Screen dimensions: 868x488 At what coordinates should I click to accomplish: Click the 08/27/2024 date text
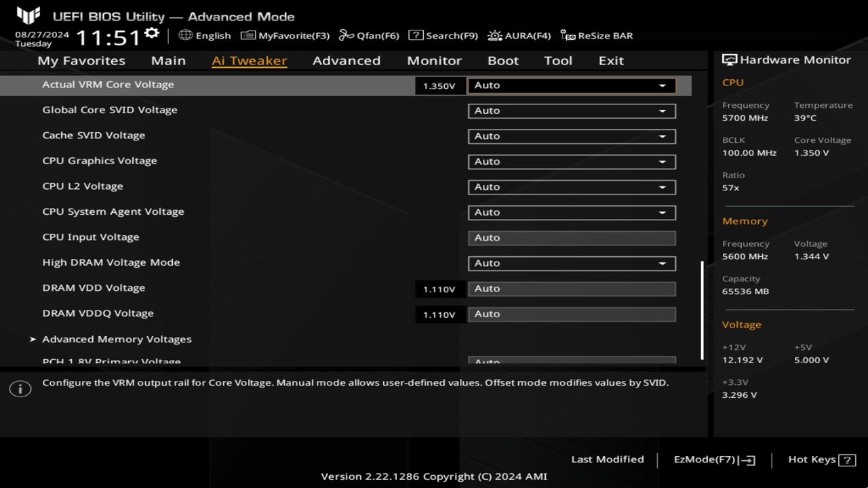(42, 34)
